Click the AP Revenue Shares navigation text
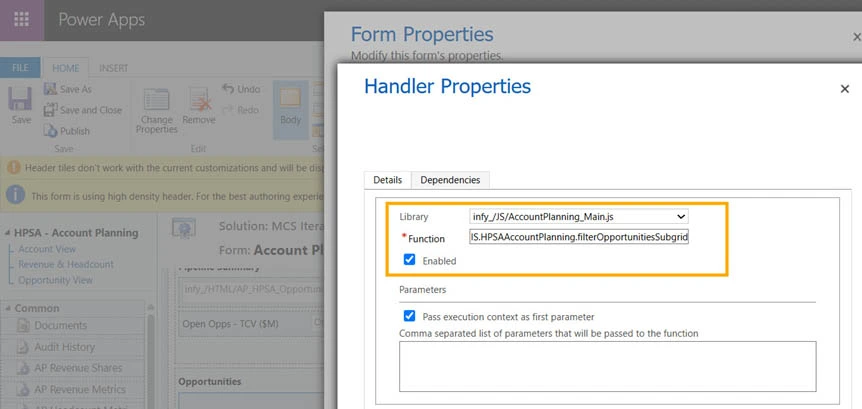Screen dimensions: 862x409 [x=78, y=368]
